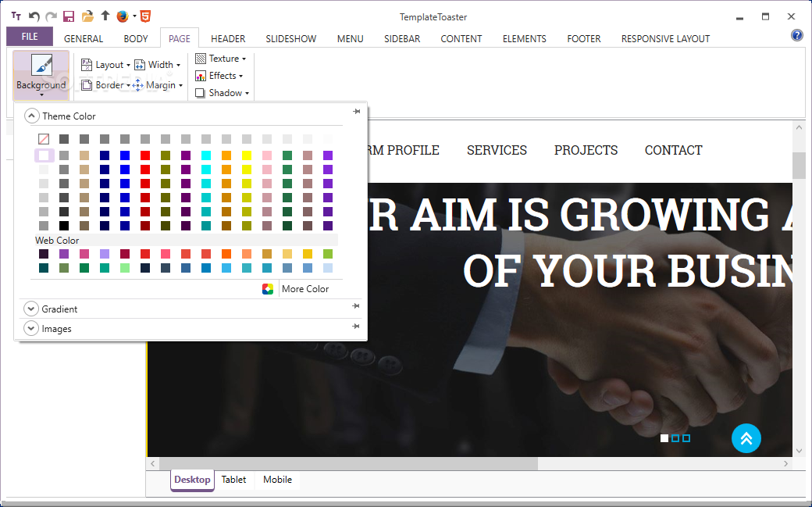812x507 pixels.
Task: Select the first slideshow indicator dot
Action: click(x=664, y=438)
